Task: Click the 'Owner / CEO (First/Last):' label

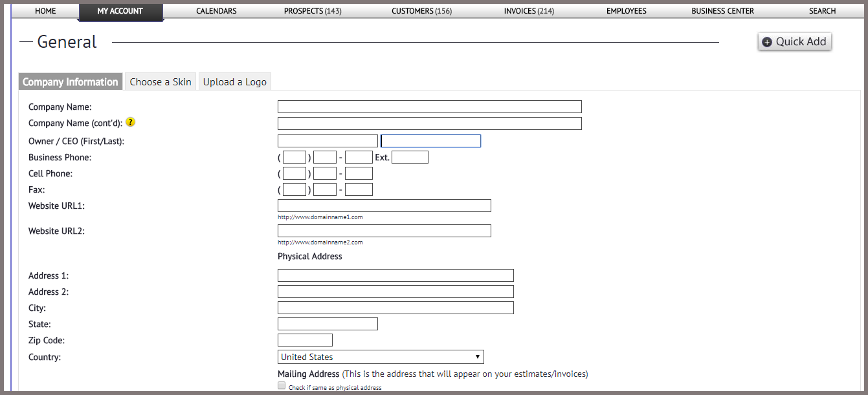Action: click(76, 141)
